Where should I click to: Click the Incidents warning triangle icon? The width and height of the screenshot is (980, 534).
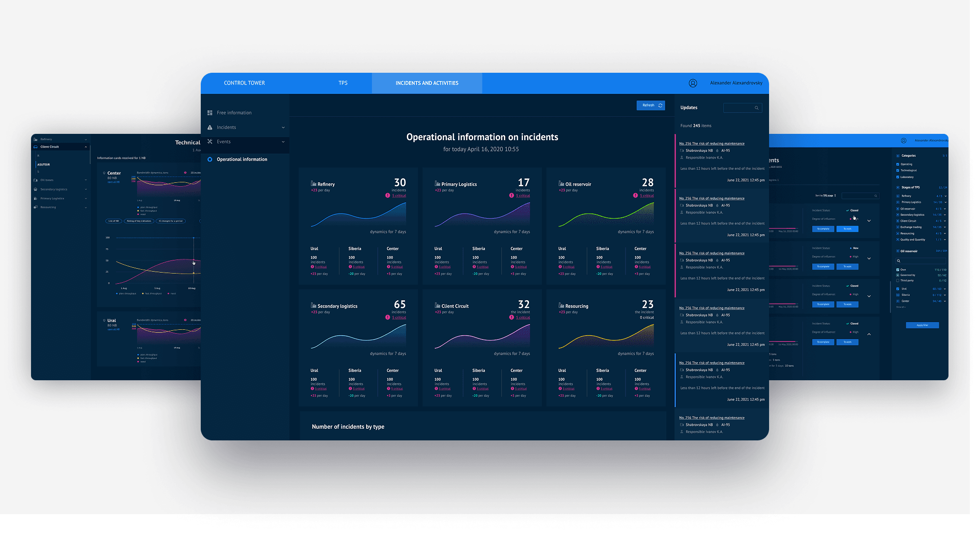click(x=210, y=127)
